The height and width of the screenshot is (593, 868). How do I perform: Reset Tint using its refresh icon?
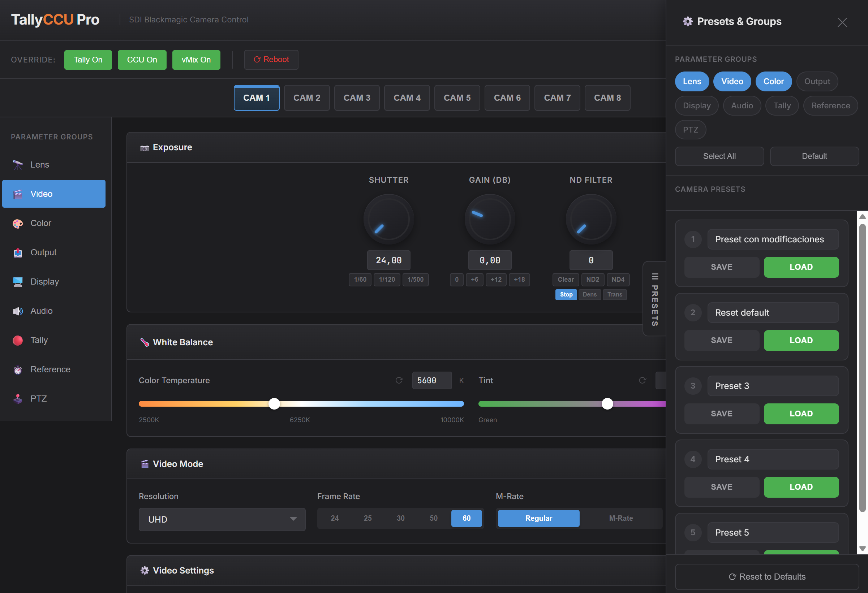(x=642, y=380)
